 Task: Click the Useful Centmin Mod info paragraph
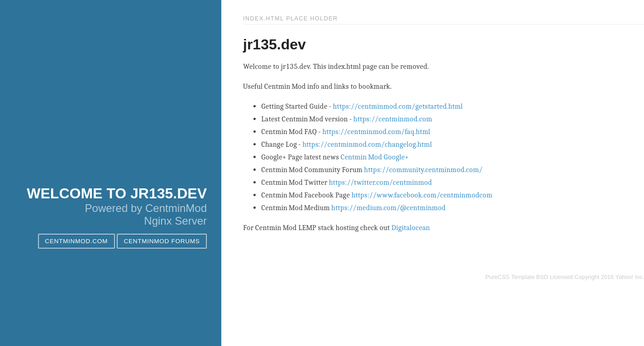pyautogui.click(x=317, y=86)
